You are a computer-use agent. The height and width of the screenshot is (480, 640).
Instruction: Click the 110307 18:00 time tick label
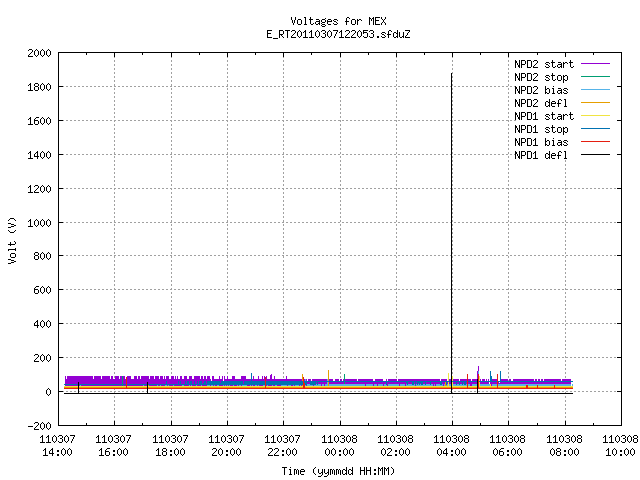point(170,446)
